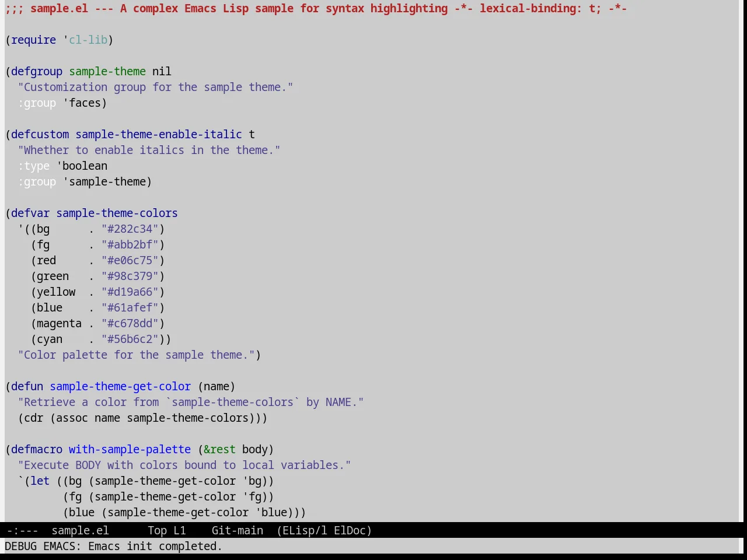Click 'sample-theme' name after defgroup
The width and height of the screenshot is (747, 560).
[107, 71]
